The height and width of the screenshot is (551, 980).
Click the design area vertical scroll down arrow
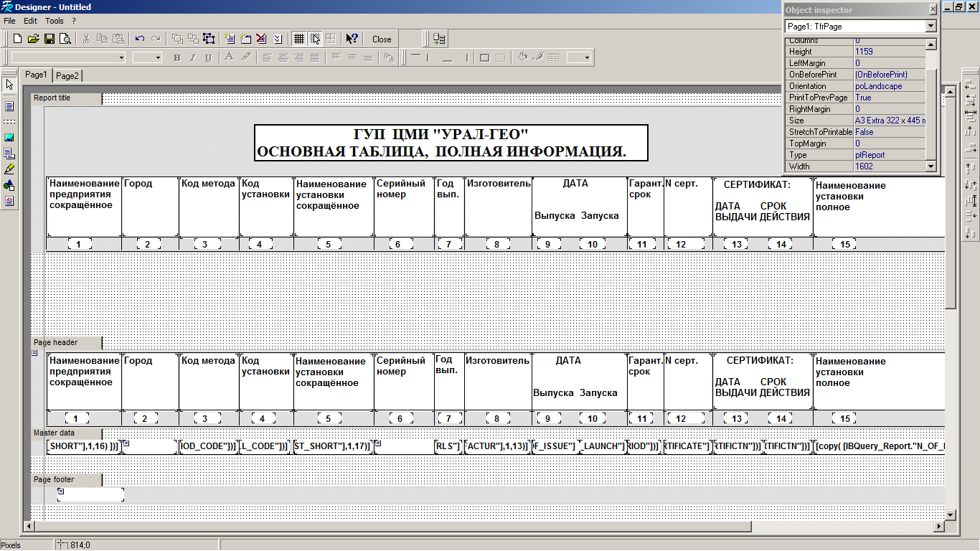click(x=950, y=515)
